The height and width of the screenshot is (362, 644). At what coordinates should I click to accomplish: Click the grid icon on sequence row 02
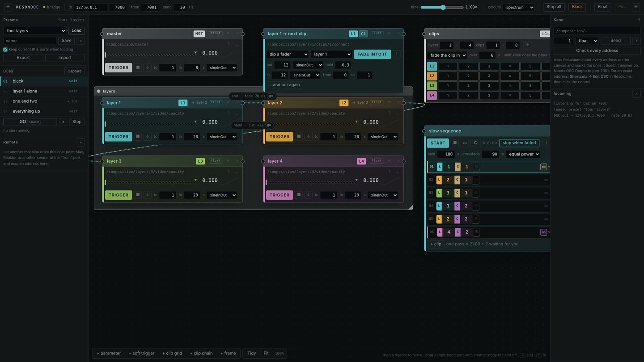coord(476,180)
